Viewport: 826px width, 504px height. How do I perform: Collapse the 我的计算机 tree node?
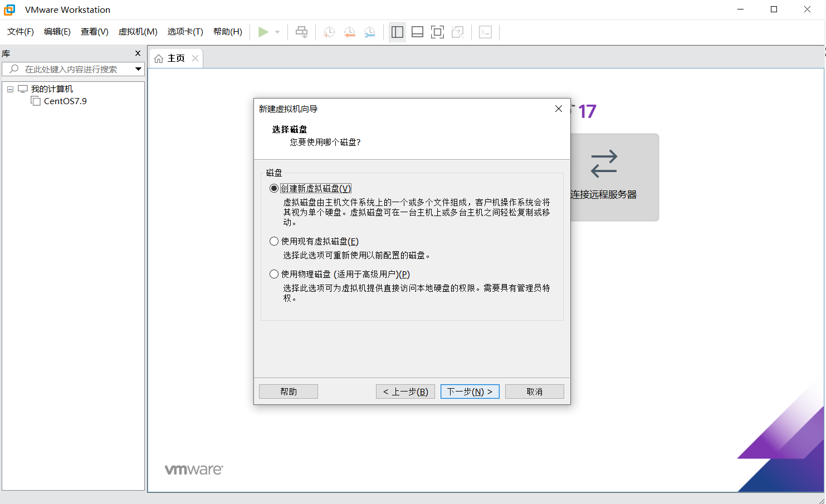coord(10,89)
